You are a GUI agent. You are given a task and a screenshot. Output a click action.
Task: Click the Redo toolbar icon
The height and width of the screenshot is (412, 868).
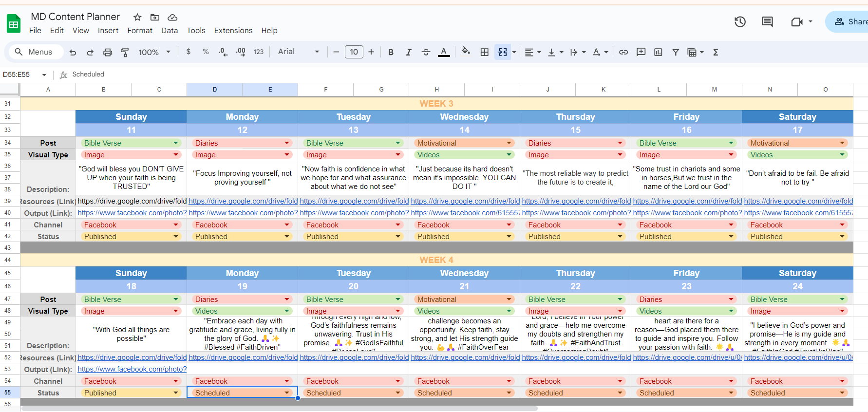[x=90, y=52]
